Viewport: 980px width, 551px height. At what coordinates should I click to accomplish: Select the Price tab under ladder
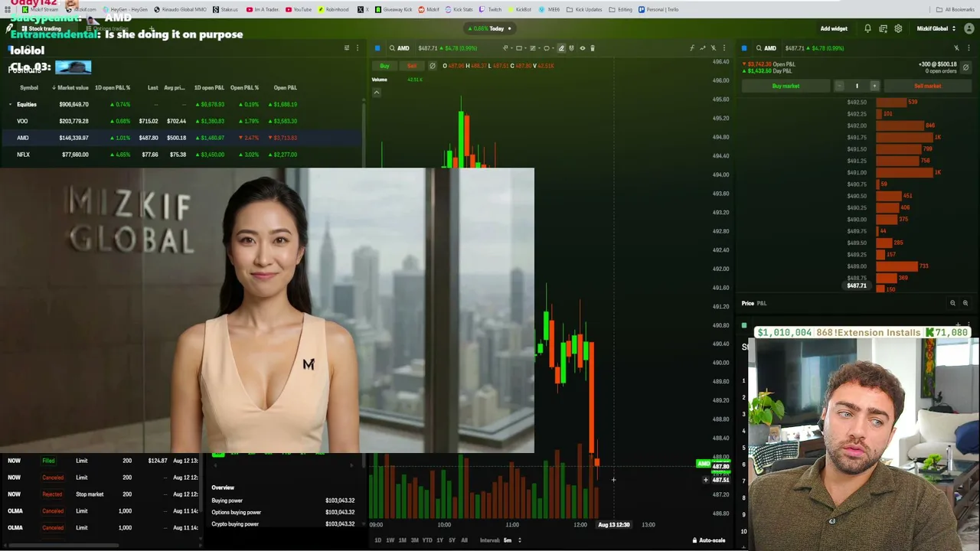(x=747, y=303)
